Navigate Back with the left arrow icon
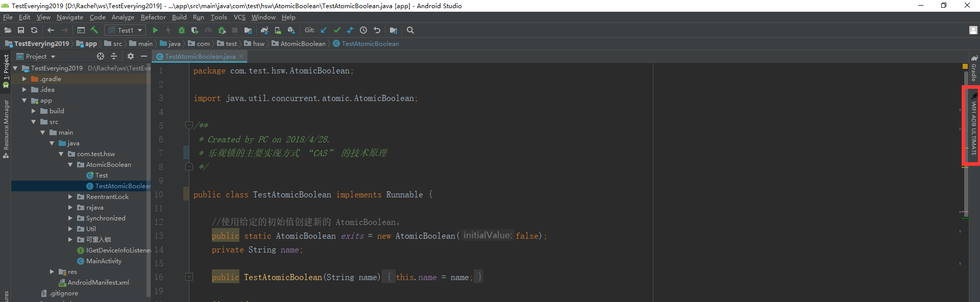 click(51, 31)
